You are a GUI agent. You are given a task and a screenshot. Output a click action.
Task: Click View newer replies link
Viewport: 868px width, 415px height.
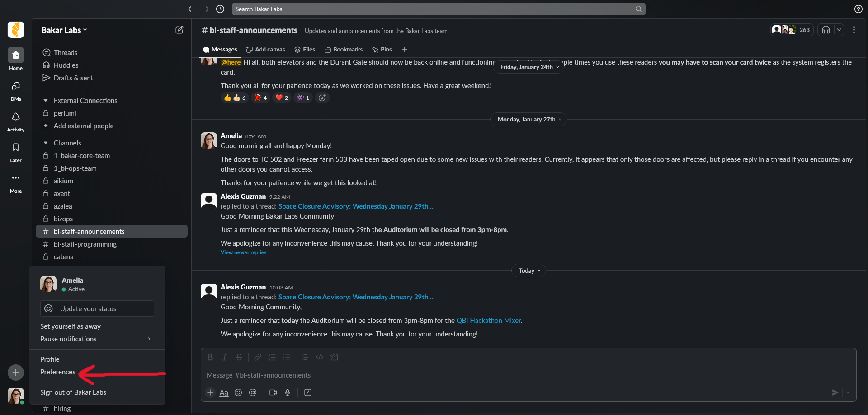click(x=243, y=252)
